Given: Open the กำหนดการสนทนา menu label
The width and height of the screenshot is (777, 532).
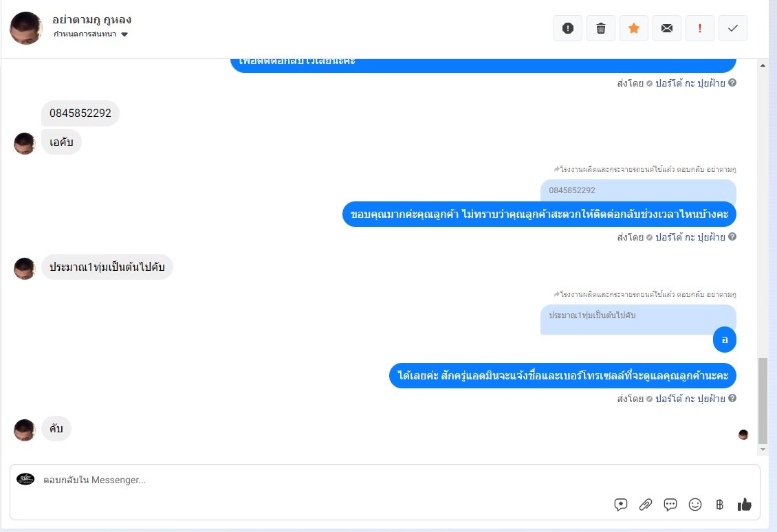Looking at the screenshot, I should [x=85, y=34].
